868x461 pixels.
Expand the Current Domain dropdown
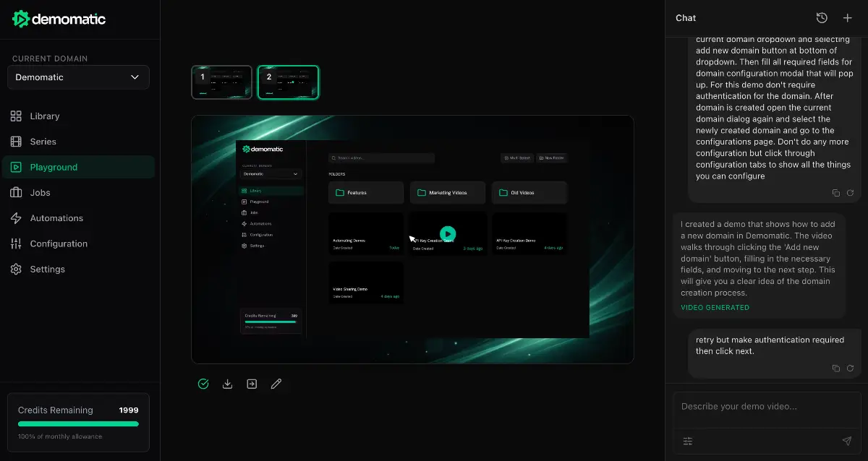pyautogui.click(x=78, y=77)
